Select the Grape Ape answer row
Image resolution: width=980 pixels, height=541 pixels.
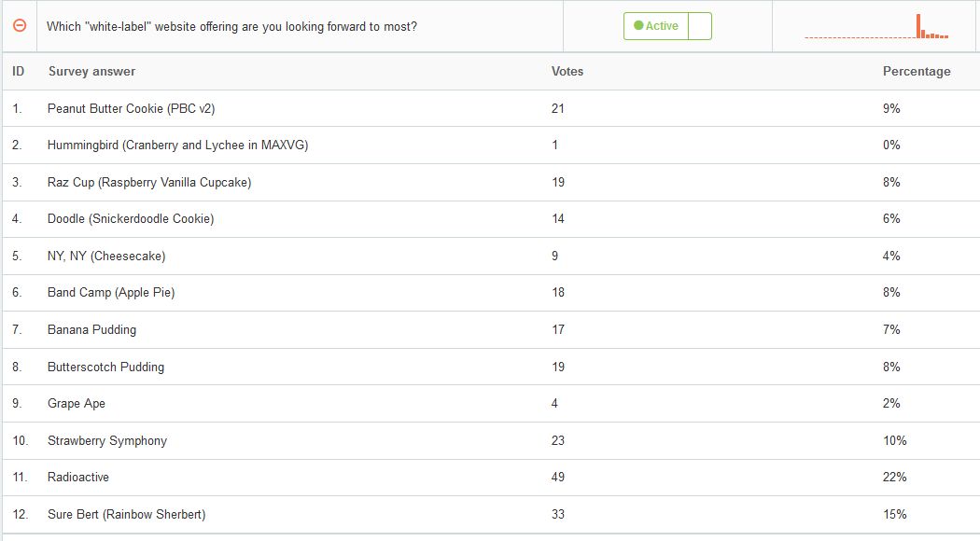(490, 404)
